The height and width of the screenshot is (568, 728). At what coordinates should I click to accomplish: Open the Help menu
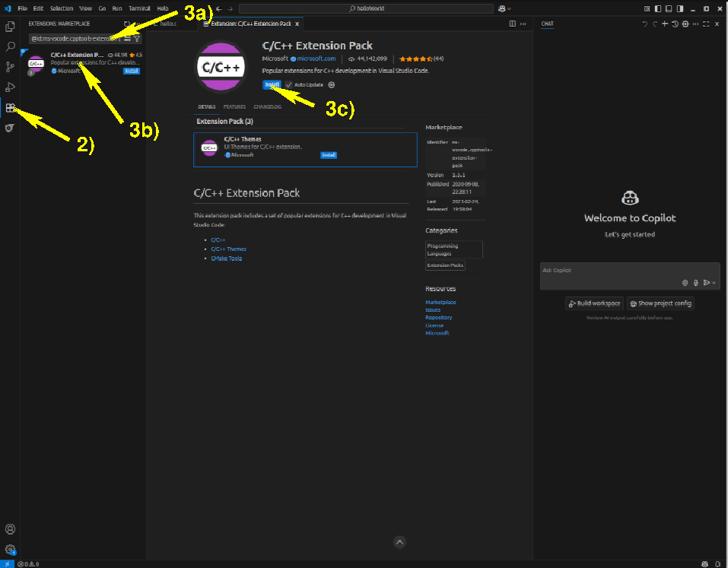click(x=163, y=8)
